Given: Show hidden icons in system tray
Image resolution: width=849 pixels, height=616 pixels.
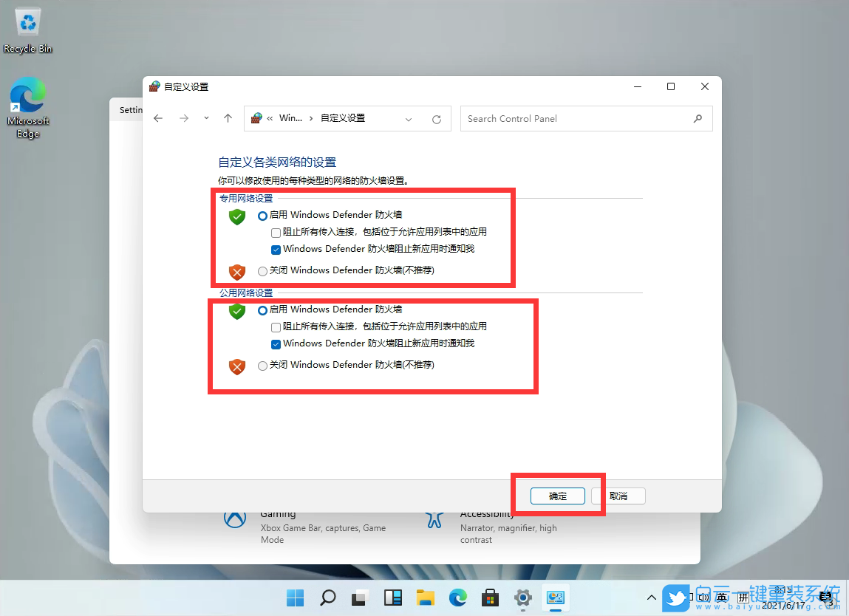Looking at the screenshot, I should (x=651, y=598).
